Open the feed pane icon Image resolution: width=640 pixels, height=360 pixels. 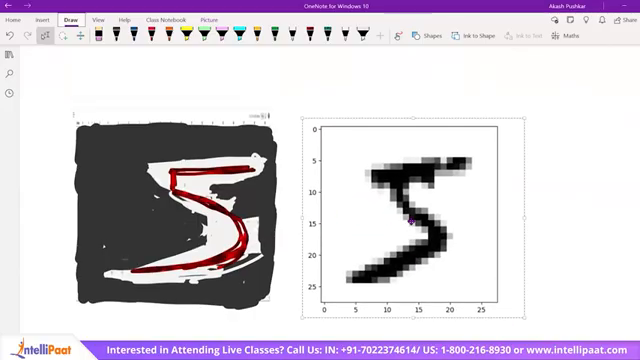click(x=570, y=20)
